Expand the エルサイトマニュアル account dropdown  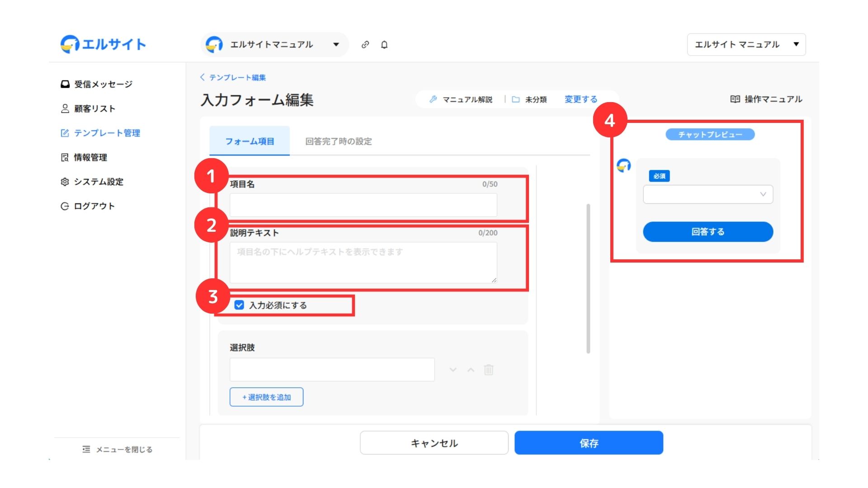tap(274, 44)
